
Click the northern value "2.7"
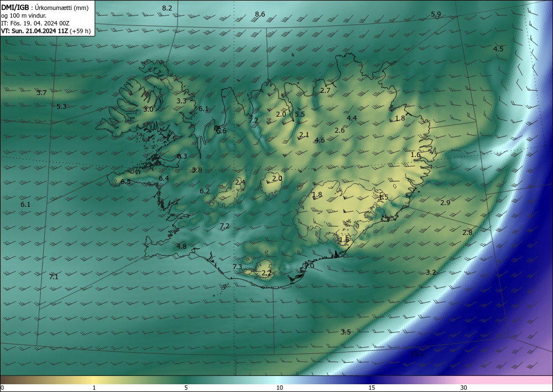(x=325, y=91)
